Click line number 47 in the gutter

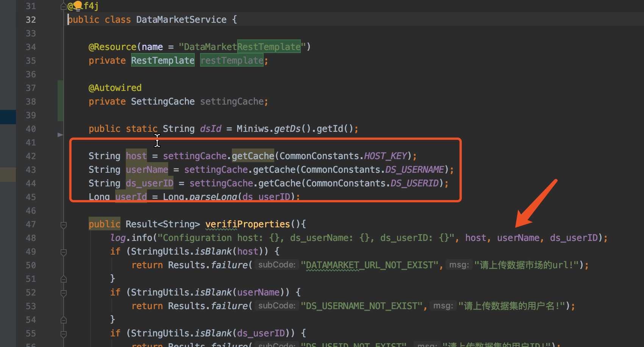[x=31, y=224]
